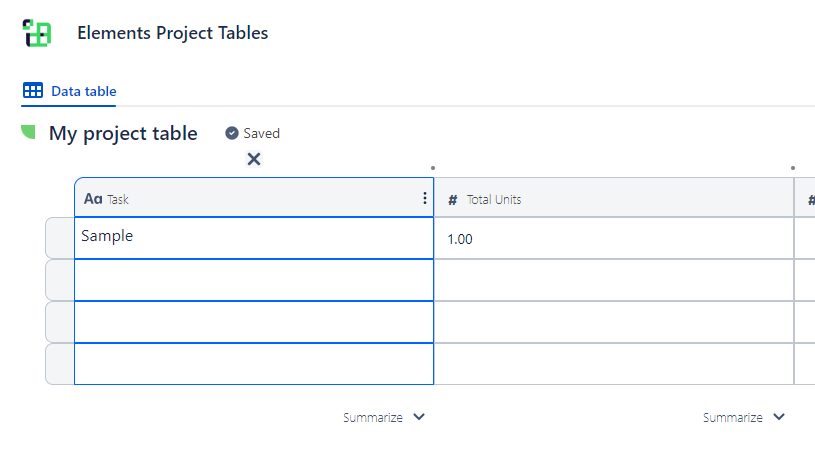
Task: Select the first row handle
Action: (60, 238)
